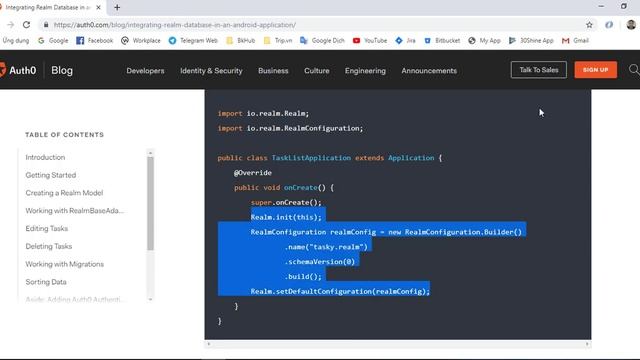
Task: Open Workplace bookmark
Action: 141,40
